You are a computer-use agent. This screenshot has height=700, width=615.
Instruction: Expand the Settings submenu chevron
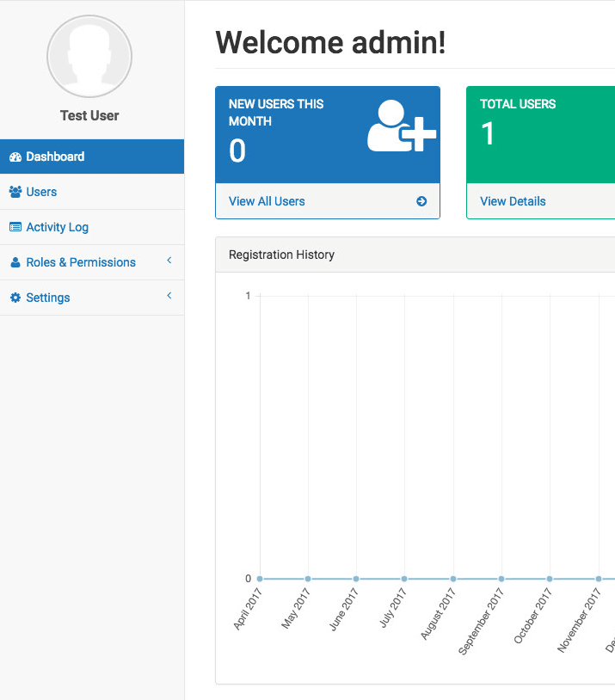click(x=169, y=296)
